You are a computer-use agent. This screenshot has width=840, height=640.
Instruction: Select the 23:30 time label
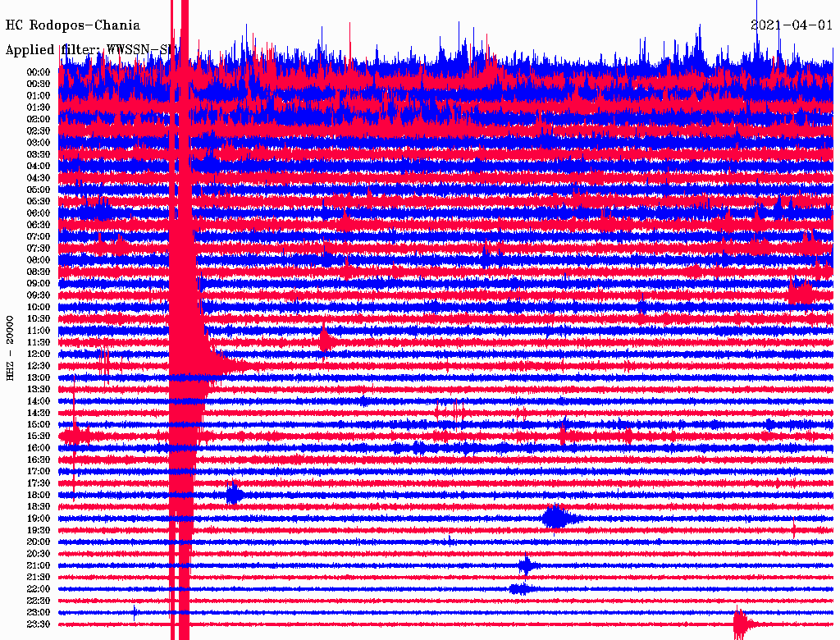click(x=39, y=624)
